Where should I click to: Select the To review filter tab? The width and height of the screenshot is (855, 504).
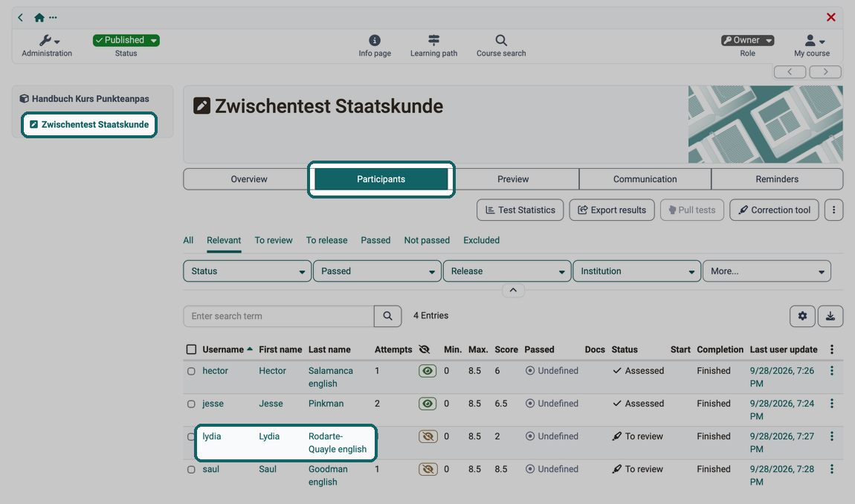(x=274, y=240)
